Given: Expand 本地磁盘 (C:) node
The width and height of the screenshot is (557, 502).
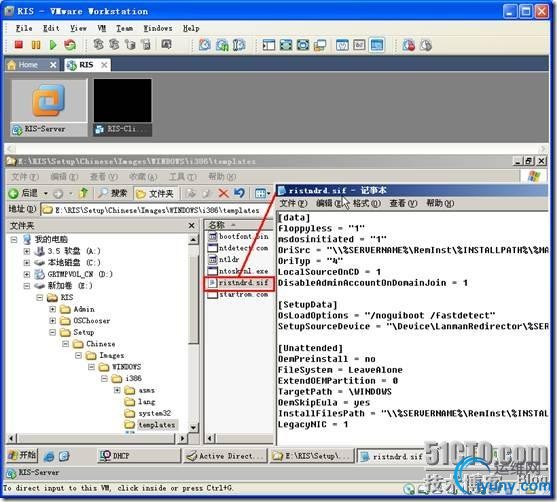Looking at the screenshot, I should [27, 263].
